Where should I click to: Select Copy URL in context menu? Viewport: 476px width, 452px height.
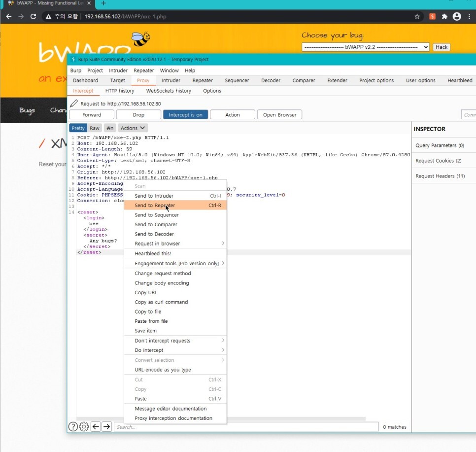[x=175, y=292]
